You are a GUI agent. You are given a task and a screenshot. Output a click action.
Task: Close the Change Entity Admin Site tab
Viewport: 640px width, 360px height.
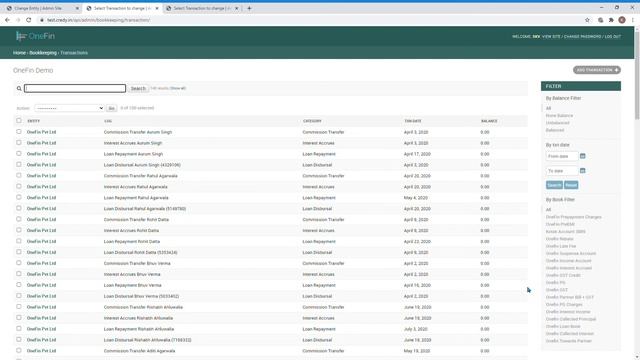[x=77, y=8]
